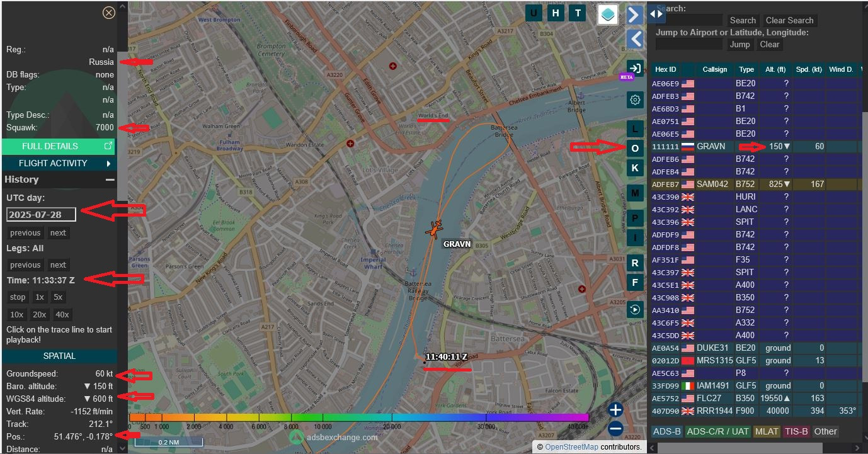Click the login arrow icon beside BETA
Screen dimensions: 868x454
pyautogui.click(x=635, y=68)
